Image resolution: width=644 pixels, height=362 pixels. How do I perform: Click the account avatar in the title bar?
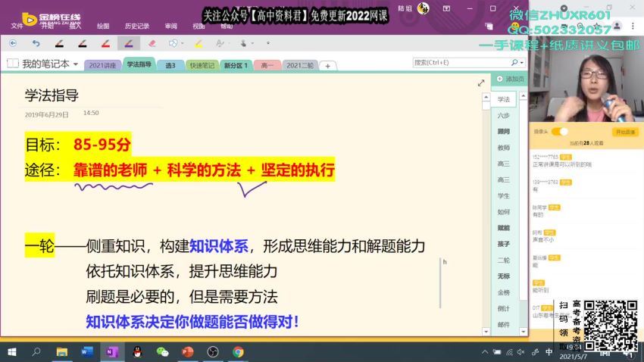point(423,8)
